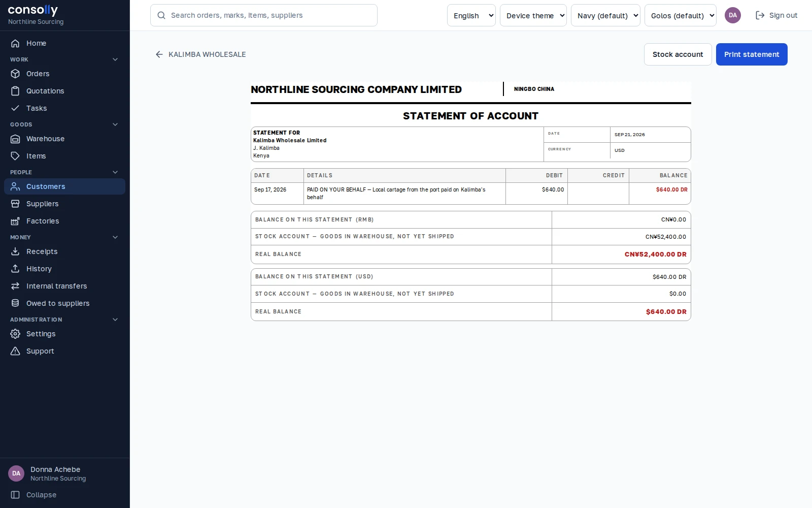The width and height of the screenshot is (812, 508).
Task: Click the STATEMENT OF ACCOUNT heading
Action: point(470,116)
